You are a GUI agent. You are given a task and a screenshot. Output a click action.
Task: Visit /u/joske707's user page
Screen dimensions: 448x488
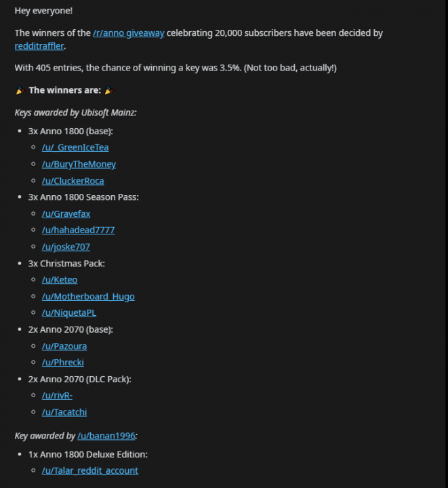pyautogui.click(x=66, y=247)
